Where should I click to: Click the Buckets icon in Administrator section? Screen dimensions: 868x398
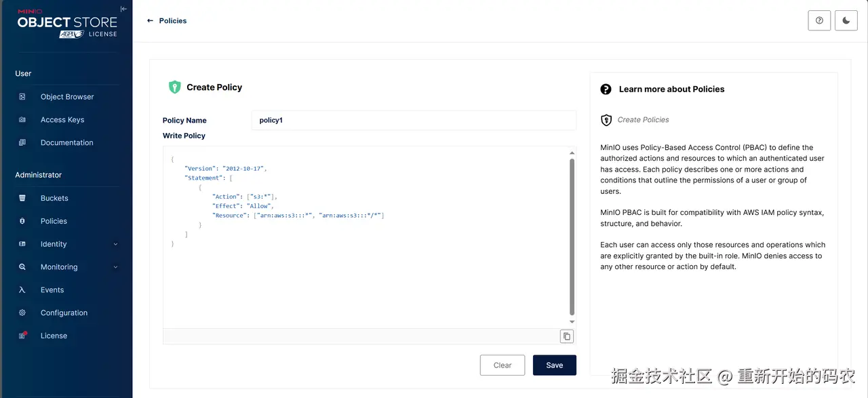tap(22, 198)
